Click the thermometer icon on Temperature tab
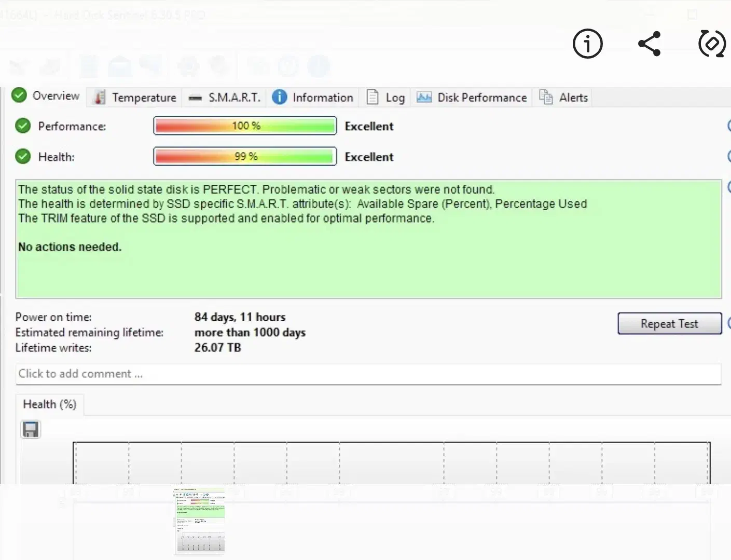 [x=99, y=98]
